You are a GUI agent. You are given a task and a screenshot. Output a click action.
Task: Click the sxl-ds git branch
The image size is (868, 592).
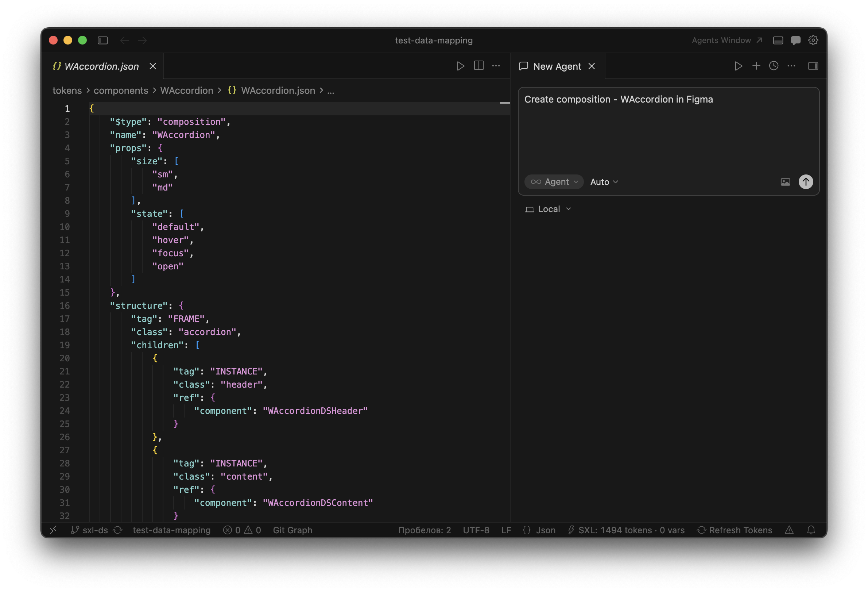click(89, 530)
